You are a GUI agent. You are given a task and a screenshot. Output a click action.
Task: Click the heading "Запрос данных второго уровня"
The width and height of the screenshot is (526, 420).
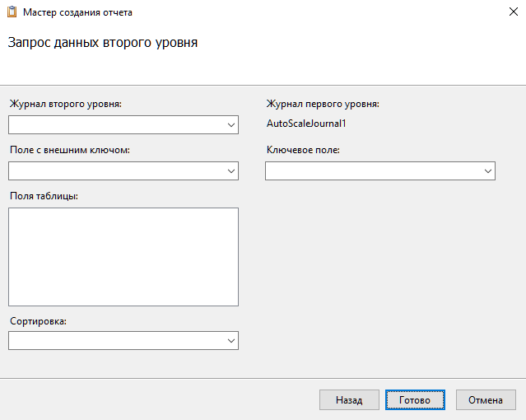[102, 43]
